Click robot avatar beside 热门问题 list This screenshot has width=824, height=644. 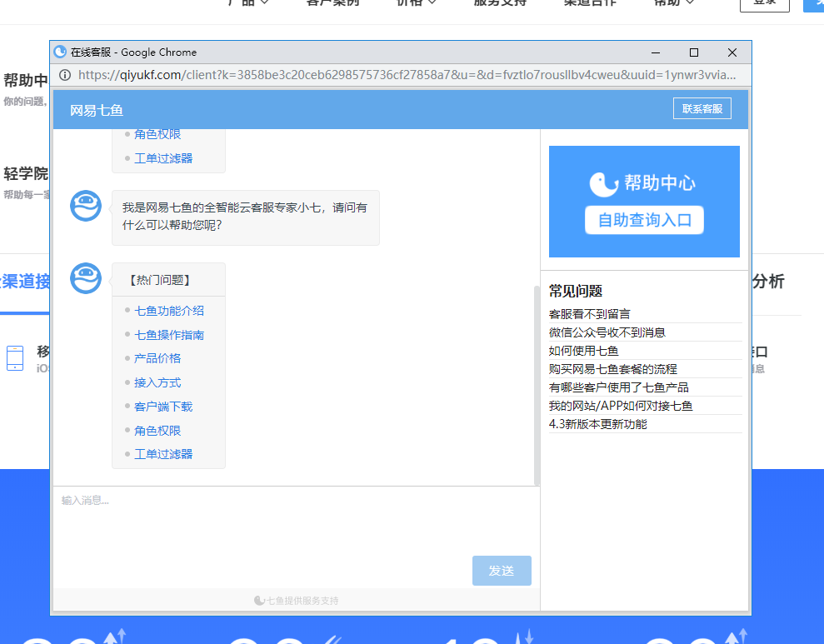coord(86,278)
